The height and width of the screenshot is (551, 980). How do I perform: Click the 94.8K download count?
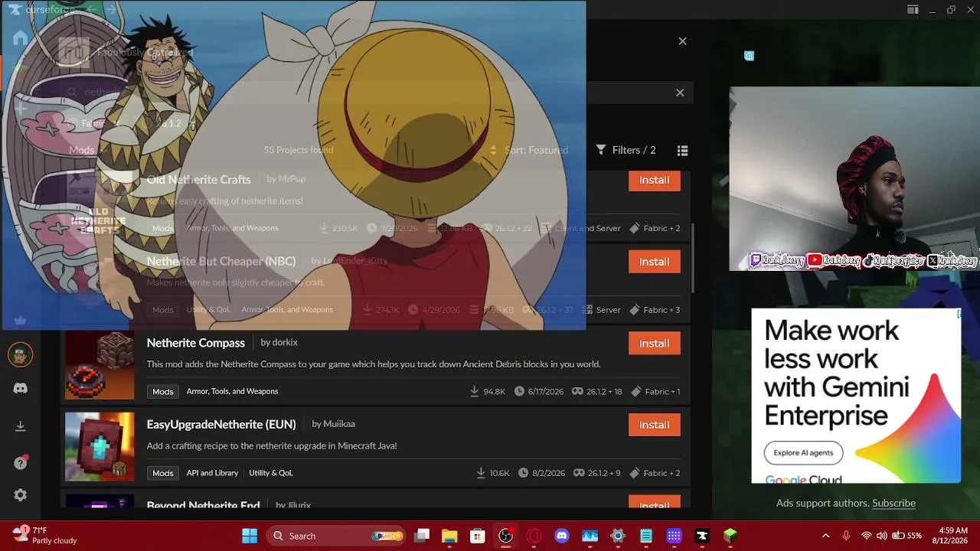[494, 392]
